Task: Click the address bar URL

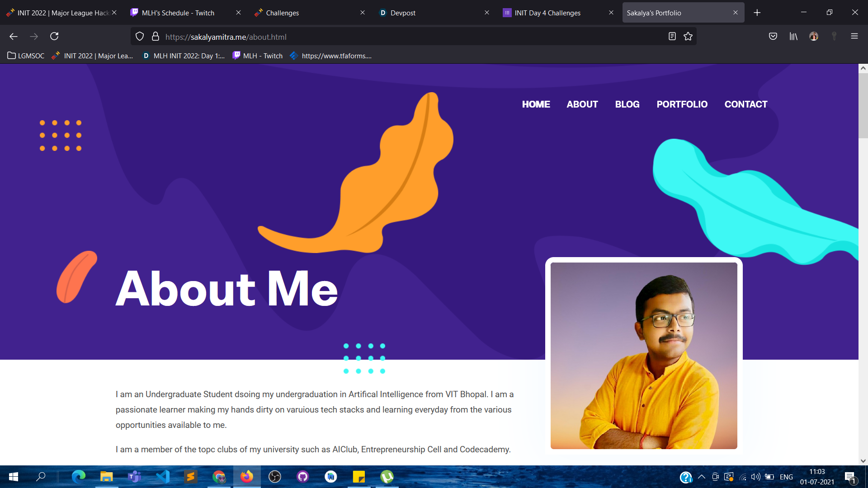Action: 226,37
